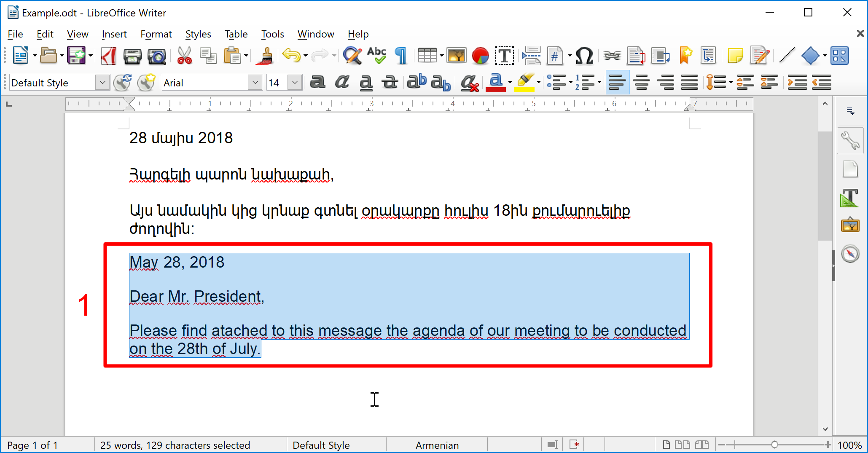Image resolution: width=868 pixels, height=453 pixels.
Task: Click the Export as PDF icon
Action: click(109, 56)
